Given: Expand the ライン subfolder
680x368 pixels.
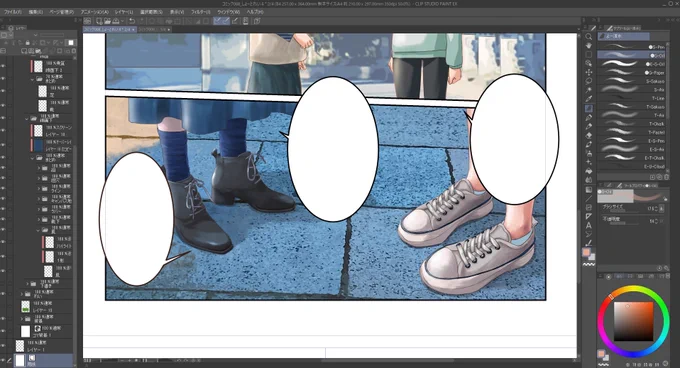Looking at the screenshot, I should tap(38, 189).
